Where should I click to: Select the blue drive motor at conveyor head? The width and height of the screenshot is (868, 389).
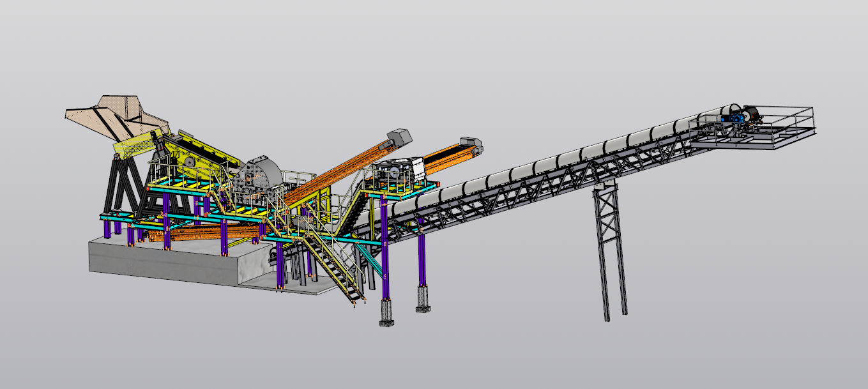pos(736,119)
